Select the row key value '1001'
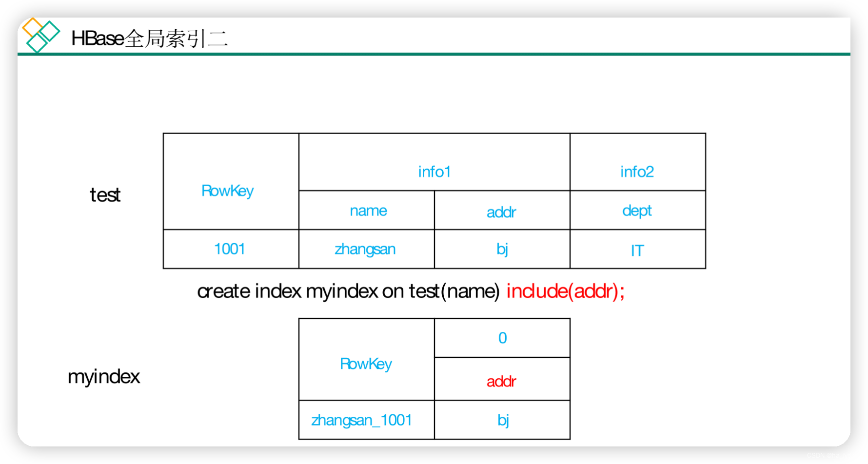The image size is (868, 464). (230, 249)
